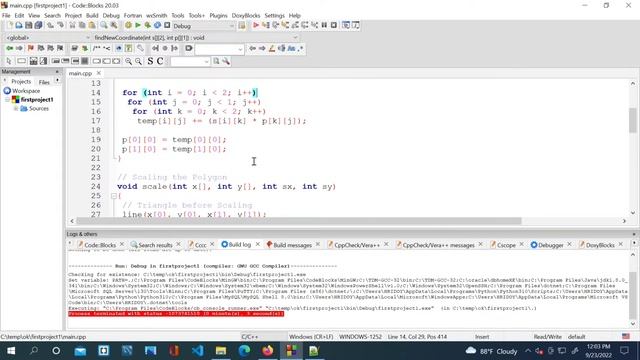The height and width of the screenshot is (360, 640).
Task: Click the highlight pencil icon
Action: (x=272, y=49)
